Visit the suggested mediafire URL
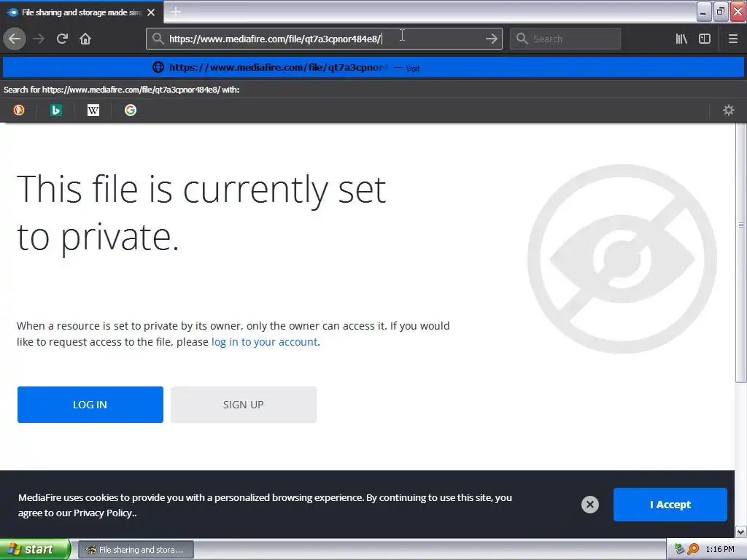 373,67
